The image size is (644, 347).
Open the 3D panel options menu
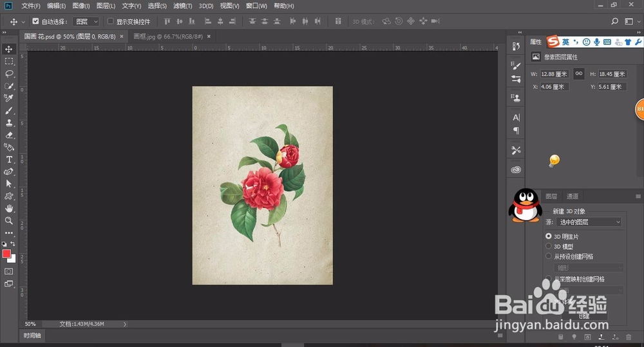[x=638, y=196]
